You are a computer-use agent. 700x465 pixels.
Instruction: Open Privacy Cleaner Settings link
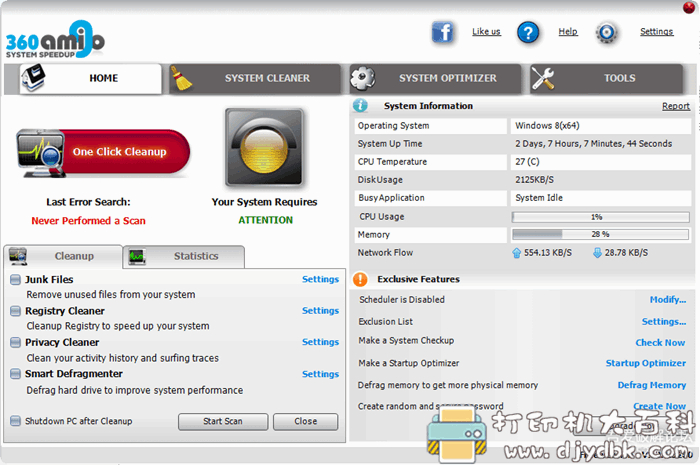320,342
